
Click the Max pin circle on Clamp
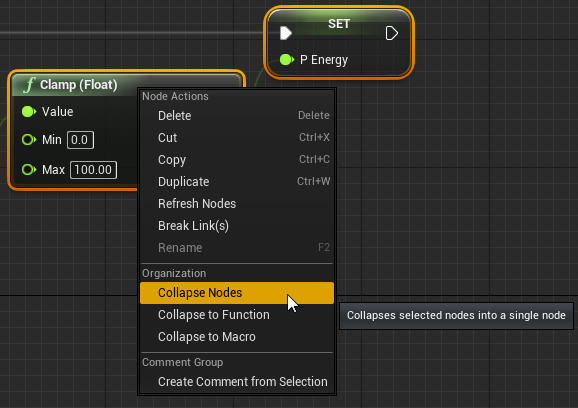coord(29,170)
